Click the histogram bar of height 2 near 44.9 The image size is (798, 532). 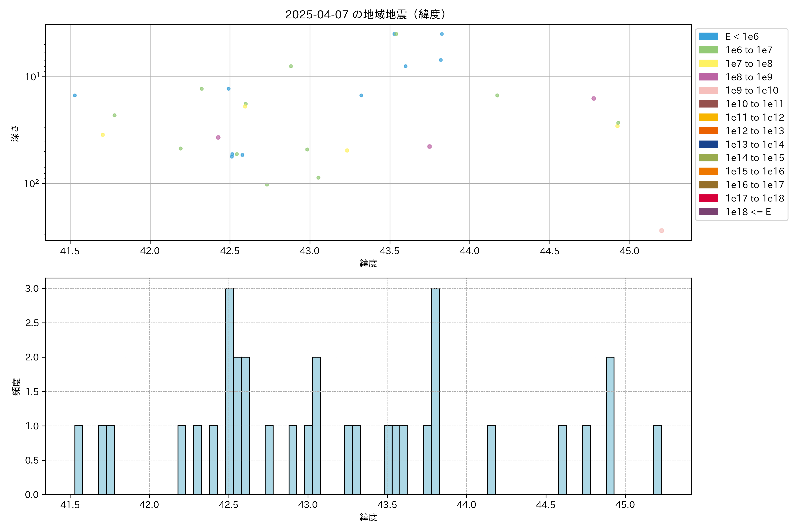[x=610, y=426]
